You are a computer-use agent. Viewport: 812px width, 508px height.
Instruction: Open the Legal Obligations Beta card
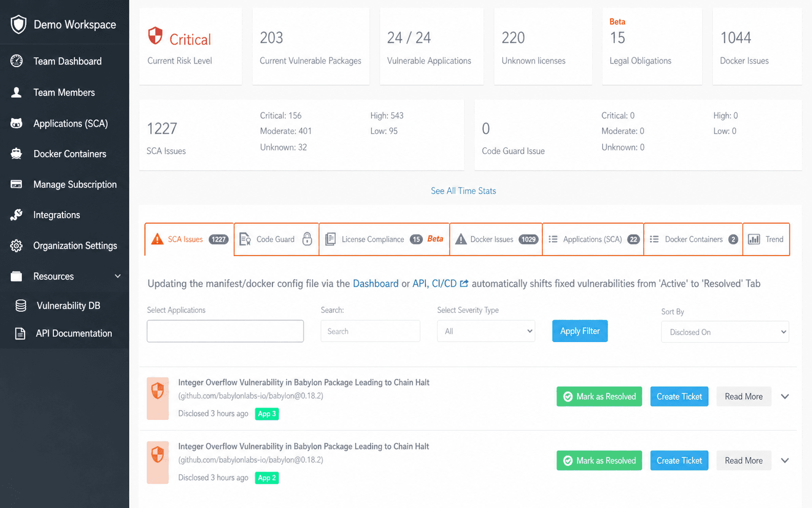(652, 46)
